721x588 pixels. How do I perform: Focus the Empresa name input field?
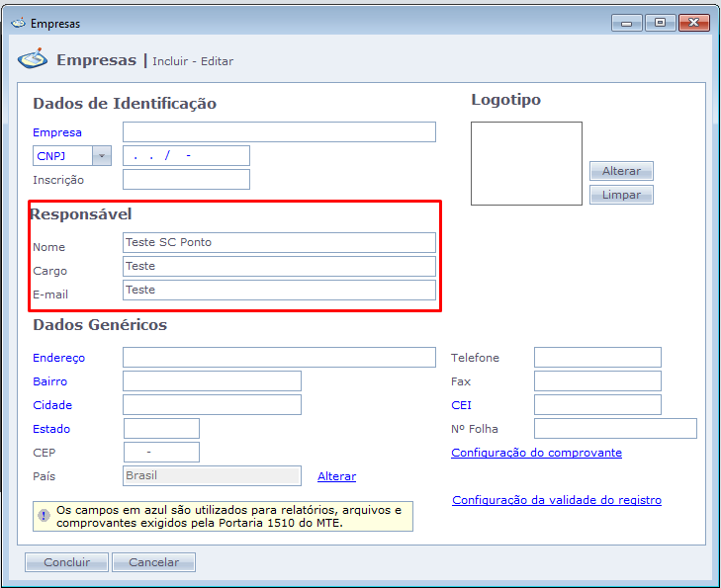(x=279, y=132)
